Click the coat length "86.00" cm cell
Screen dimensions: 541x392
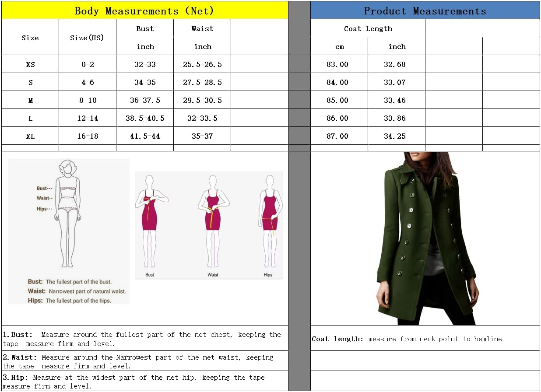[339, 118]
